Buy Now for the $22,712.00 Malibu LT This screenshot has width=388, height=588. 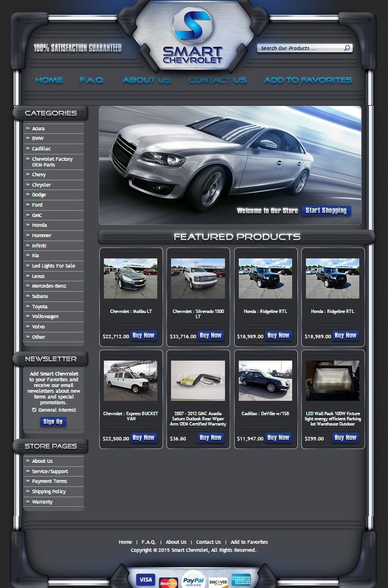tap(143, 335)
